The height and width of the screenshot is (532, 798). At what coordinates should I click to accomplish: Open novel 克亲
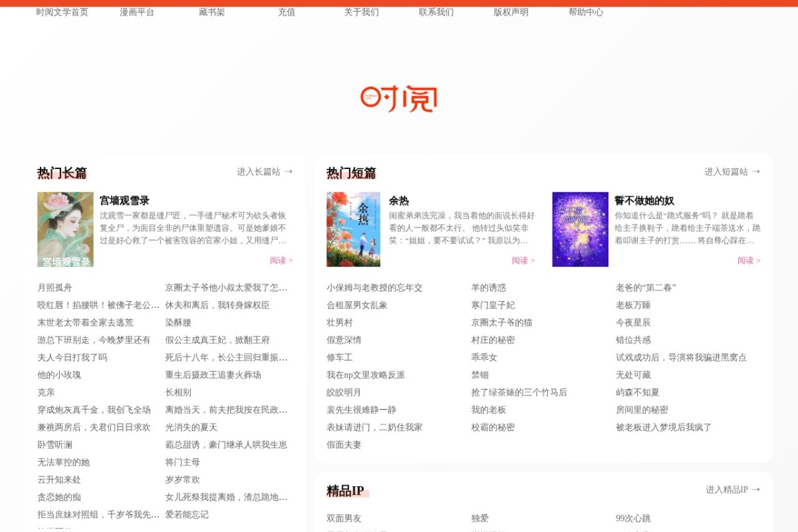46,392
